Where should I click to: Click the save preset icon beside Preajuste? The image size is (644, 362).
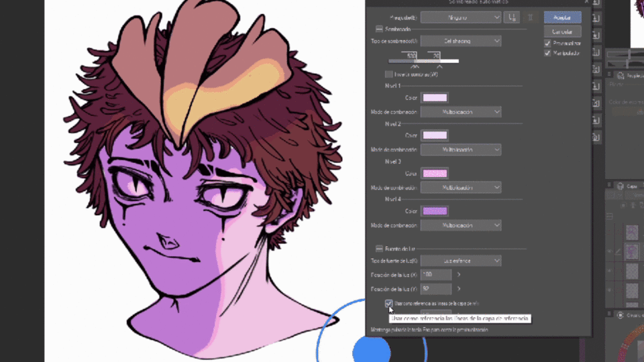pyautogui.click(x=512, y=17)
